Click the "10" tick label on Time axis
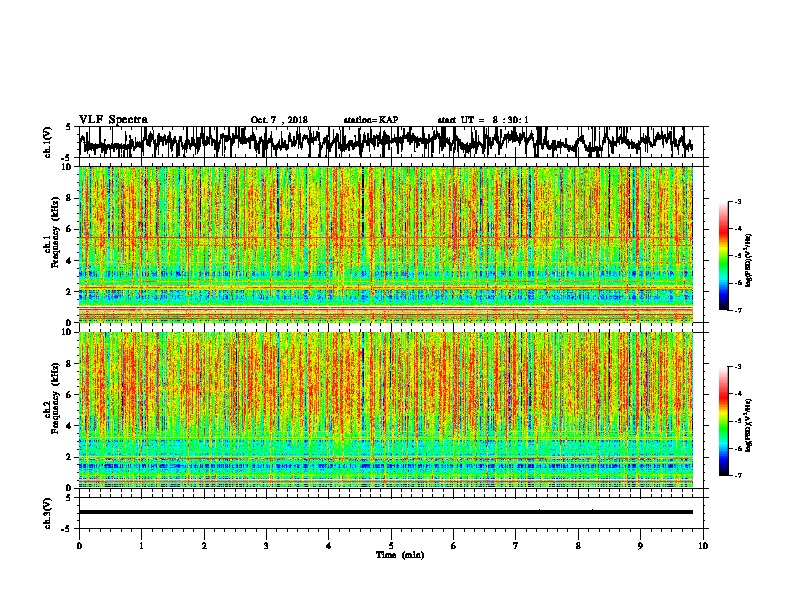Viewport: 792px width, 612px height. (703, 546)
